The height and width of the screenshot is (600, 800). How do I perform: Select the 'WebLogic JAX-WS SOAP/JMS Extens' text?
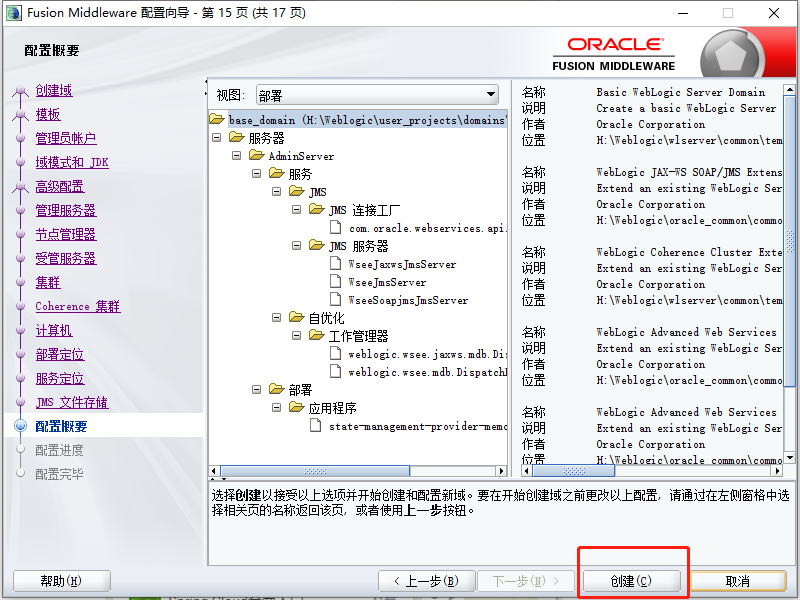pos(689,172)
